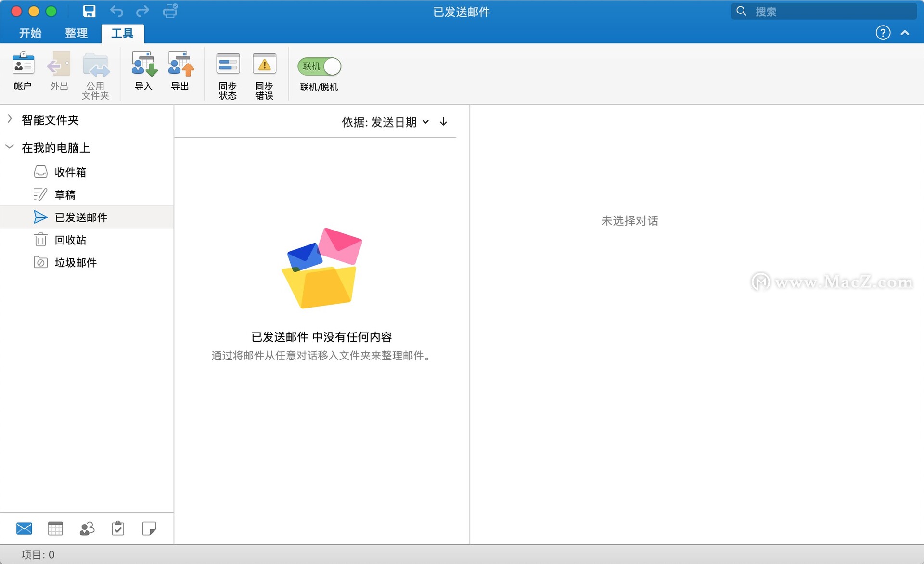Expand the 智能文件夹 section
Image resolution: width=924 pixels, height=564 pixels.
point(10,119)
